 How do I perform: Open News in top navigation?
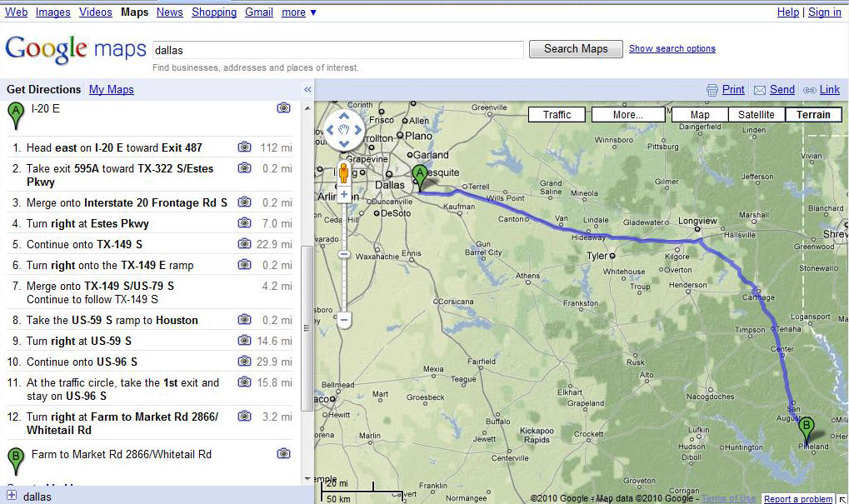169,12
